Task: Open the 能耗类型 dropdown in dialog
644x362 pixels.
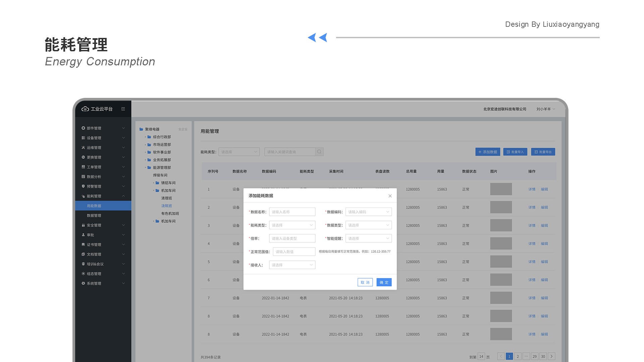Action: point(292,225)
